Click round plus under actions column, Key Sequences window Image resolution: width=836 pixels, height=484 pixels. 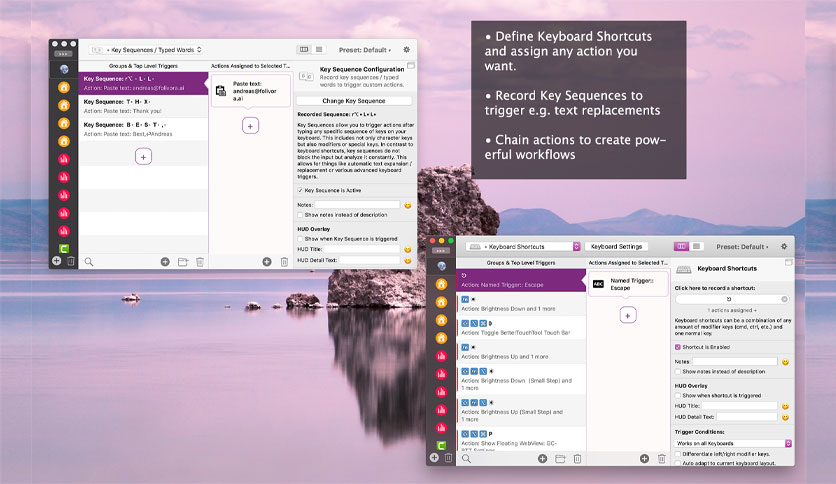[267, 262]
